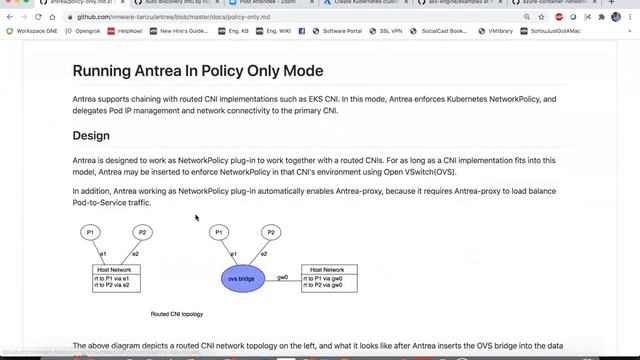
Task: Open the Software Portal bookmark
Action: (x=338, y=31)
